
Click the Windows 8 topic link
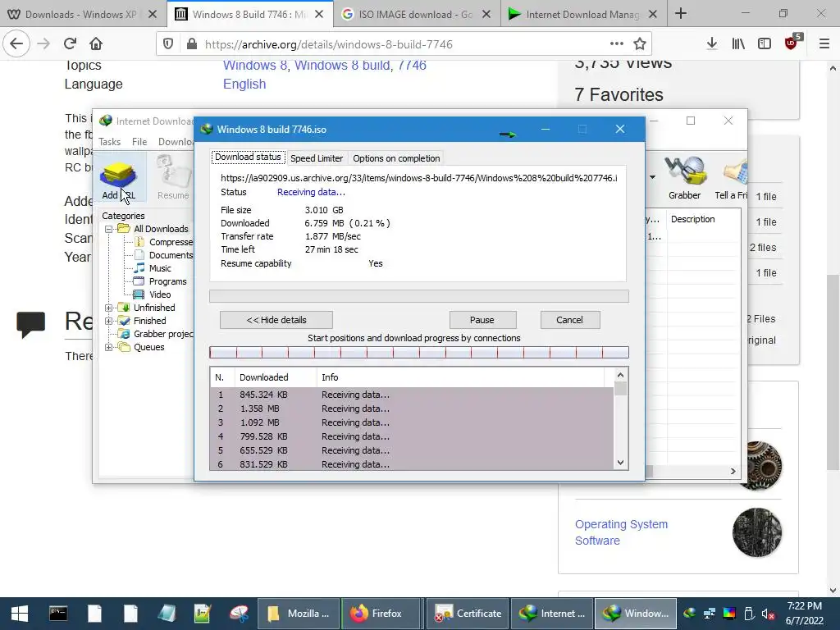[x=254, y=66]
